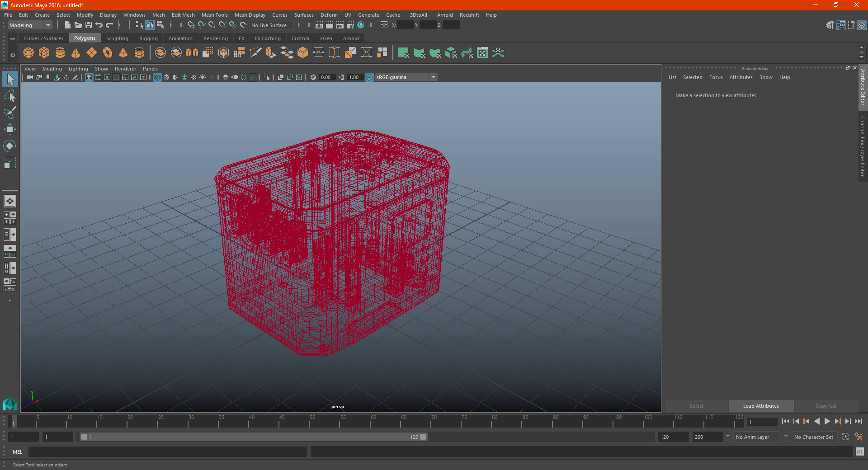Create a polygon pipe from the shelf
868x470 pixels.
(139, 53)
